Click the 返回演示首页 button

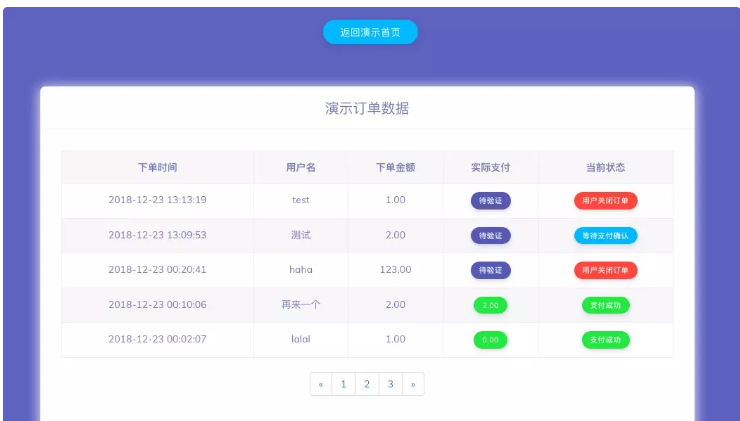click(x=369, y=32)
